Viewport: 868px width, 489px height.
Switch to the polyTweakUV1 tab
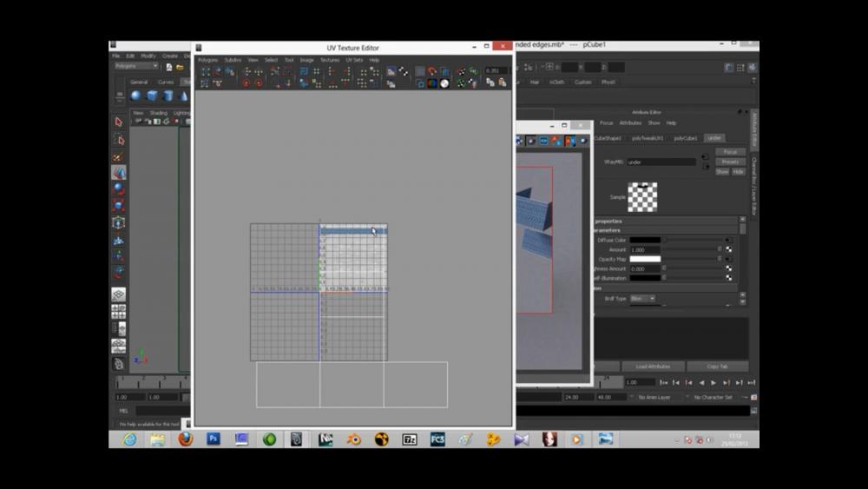click(x=648, y=138)
